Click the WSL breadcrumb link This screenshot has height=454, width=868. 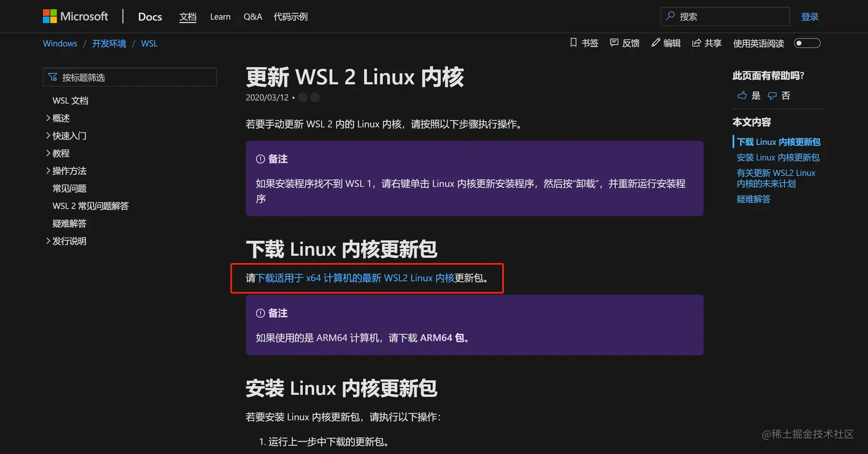(149, 44)
